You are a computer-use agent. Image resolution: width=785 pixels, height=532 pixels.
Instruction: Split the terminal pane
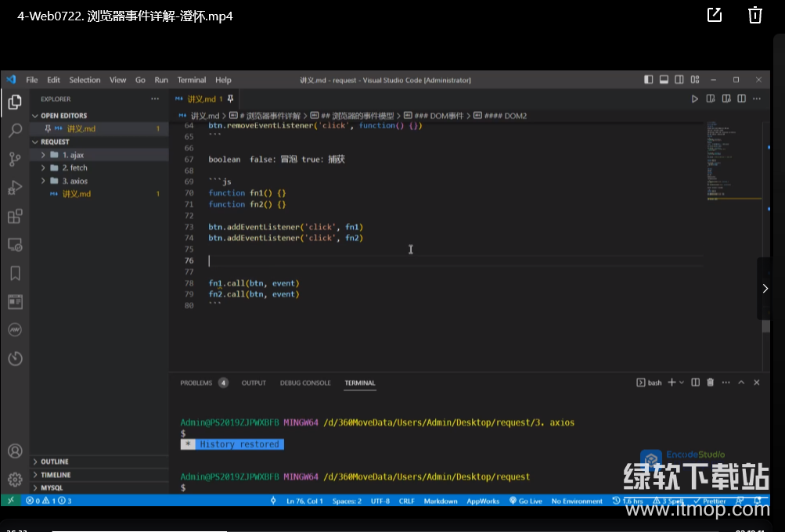click(x=695, y=383)
